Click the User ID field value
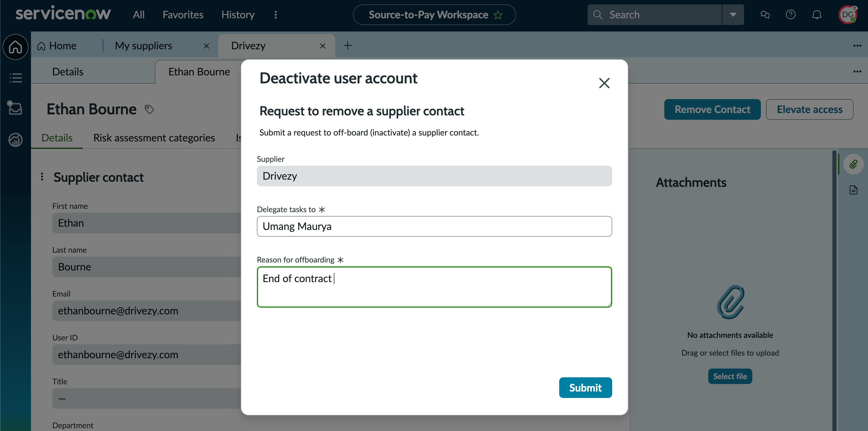The width and height of the screenshot is (868, 431). (147, 354)
